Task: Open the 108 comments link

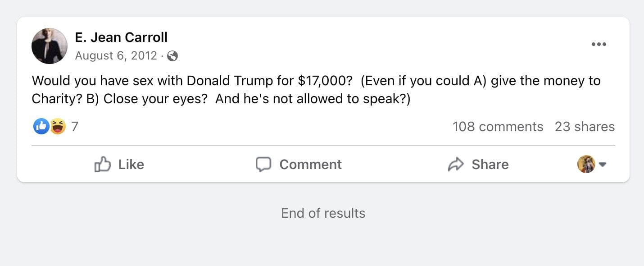Action: pos(498,127)
